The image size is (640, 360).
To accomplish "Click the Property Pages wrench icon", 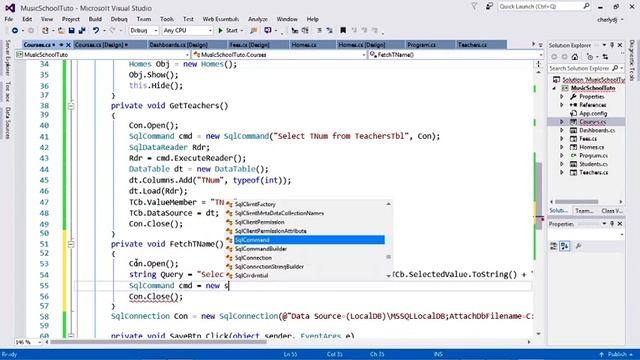I will 578,246.
